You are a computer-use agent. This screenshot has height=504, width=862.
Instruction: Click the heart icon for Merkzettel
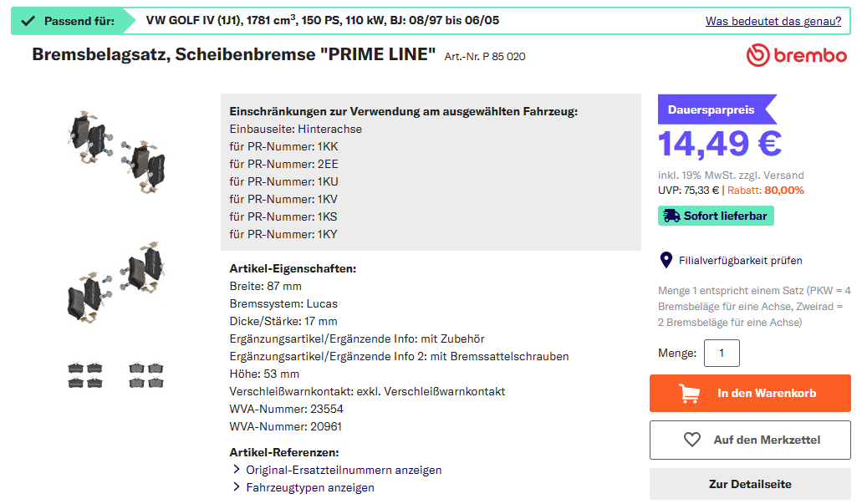[x=691, y=440]
